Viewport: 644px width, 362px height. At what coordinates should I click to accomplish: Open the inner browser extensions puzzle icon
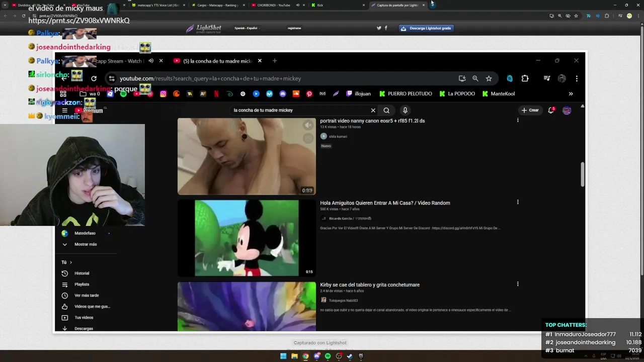[525, 78]
